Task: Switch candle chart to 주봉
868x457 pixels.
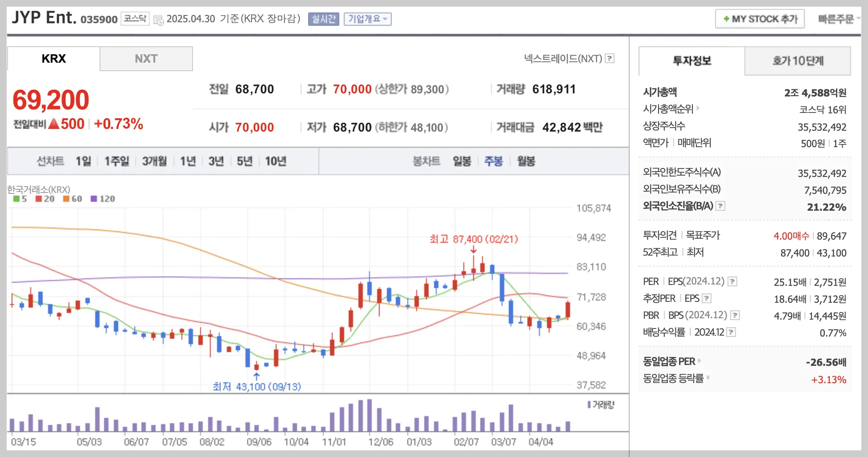Action: pos(494,161)
